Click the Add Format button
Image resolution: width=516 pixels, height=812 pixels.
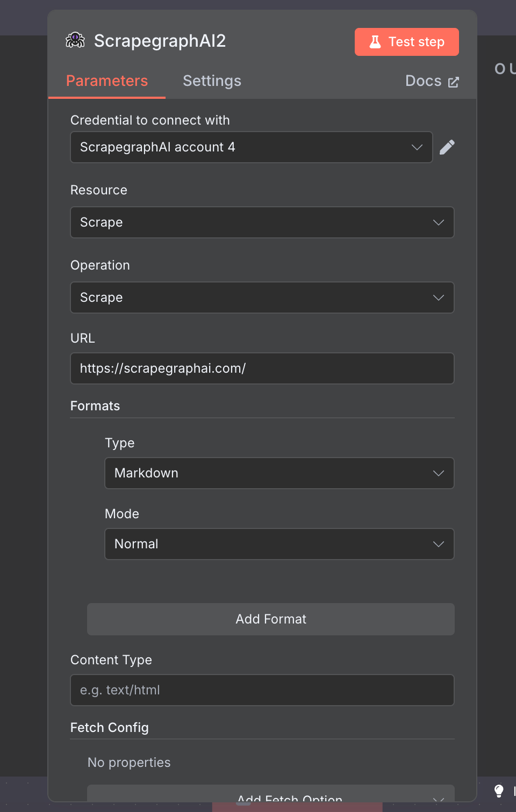point(271,619)
